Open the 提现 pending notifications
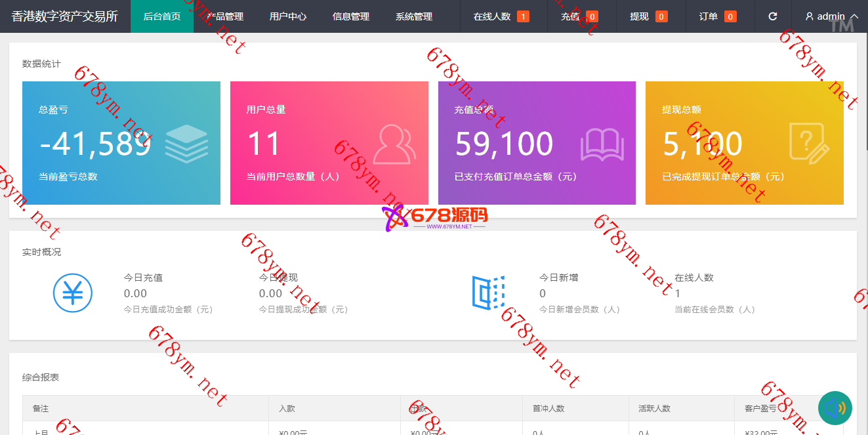 click(648, 16)
